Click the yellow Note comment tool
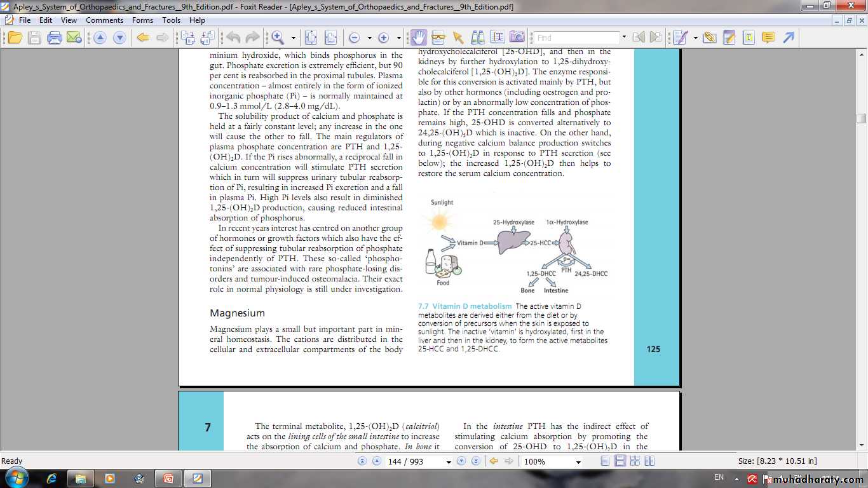868x488 pixels. pos(768,37)
